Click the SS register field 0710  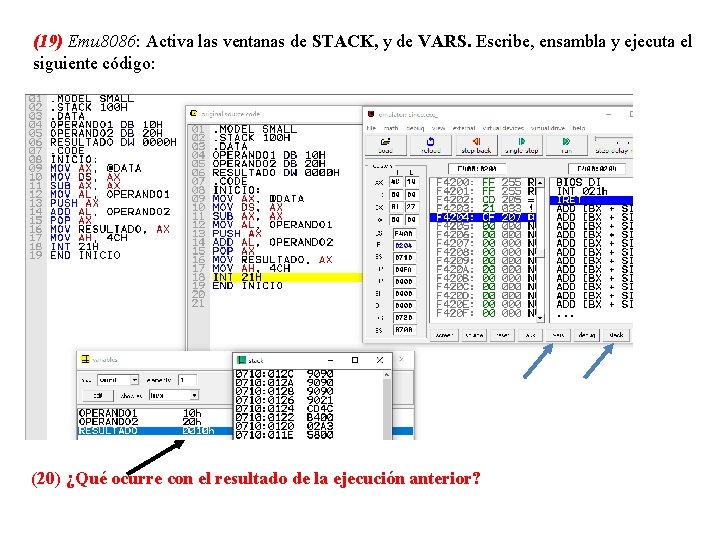(x=404, y=258)
